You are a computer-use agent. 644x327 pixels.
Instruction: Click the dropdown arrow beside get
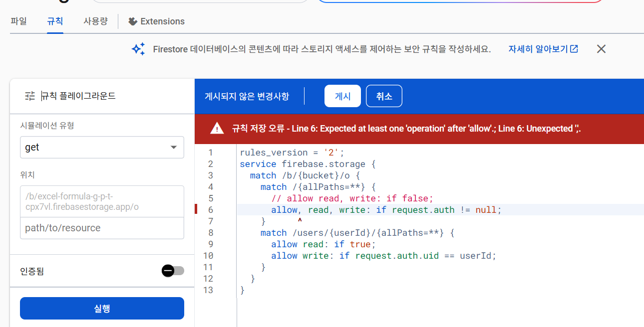coord(174,147)
